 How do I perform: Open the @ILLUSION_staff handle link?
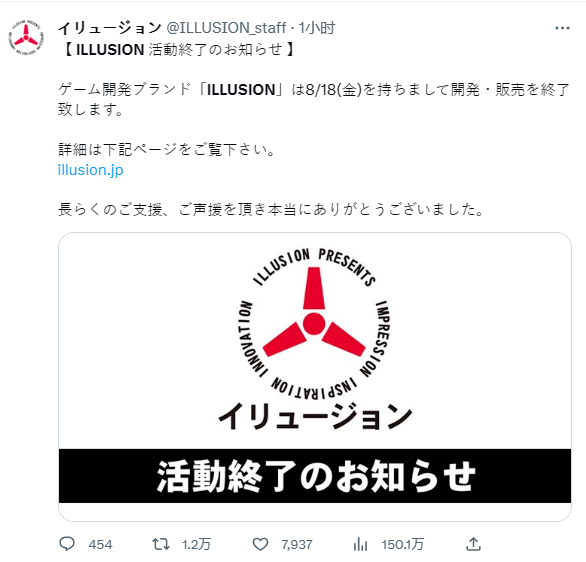[x=226, y=28]
